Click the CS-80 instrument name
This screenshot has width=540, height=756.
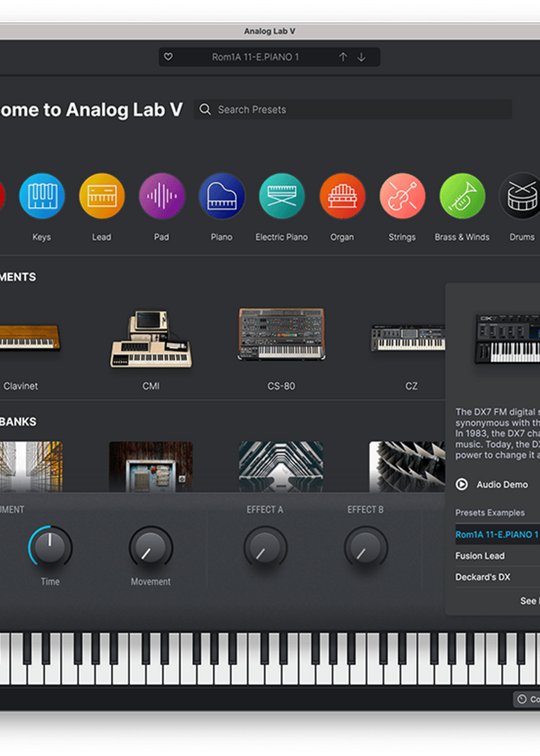(x=281, y=386)
